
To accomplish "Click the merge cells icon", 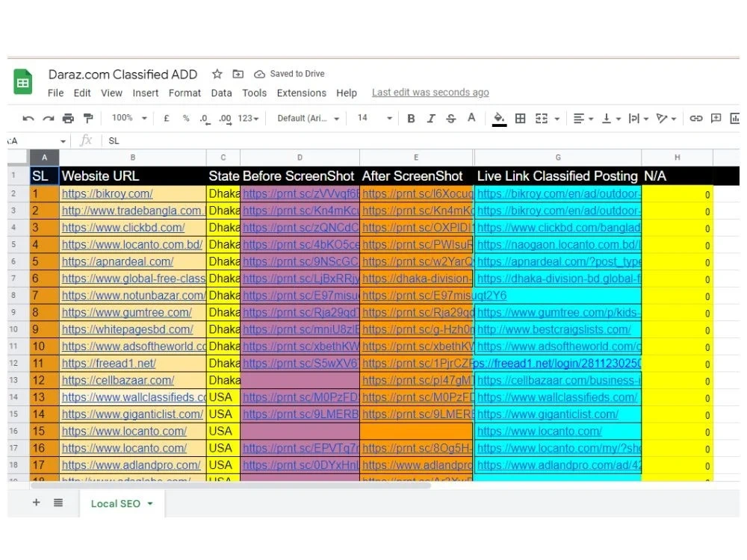I will [x=542, y=119].
